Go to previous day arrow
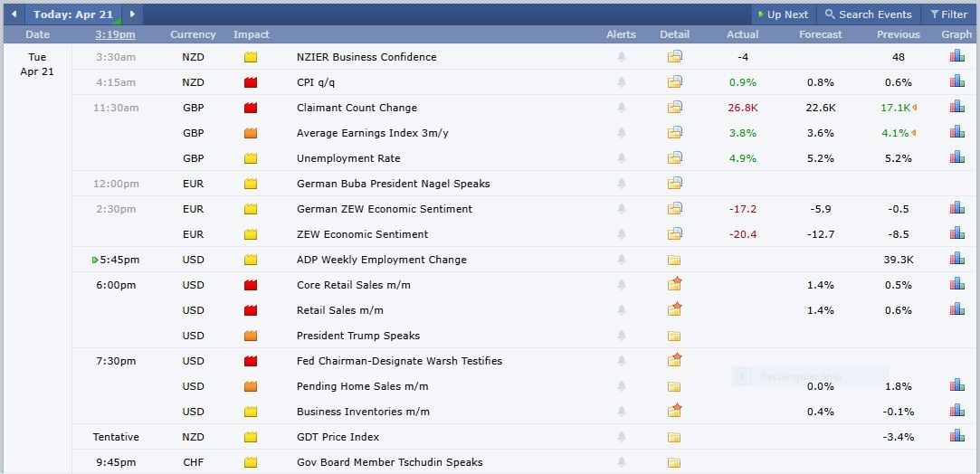Viewport: 980px width, 474px height. pyautogui.click(x=14, y=14)
